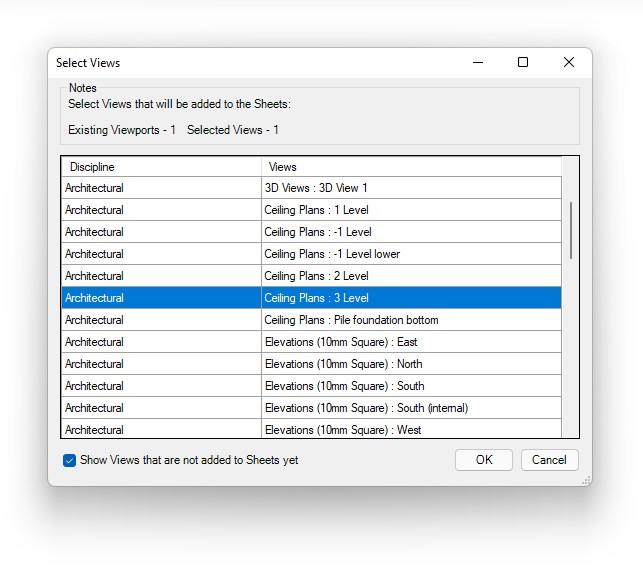Select Ceiling Plans : 2 Level row

click(410, 276)
